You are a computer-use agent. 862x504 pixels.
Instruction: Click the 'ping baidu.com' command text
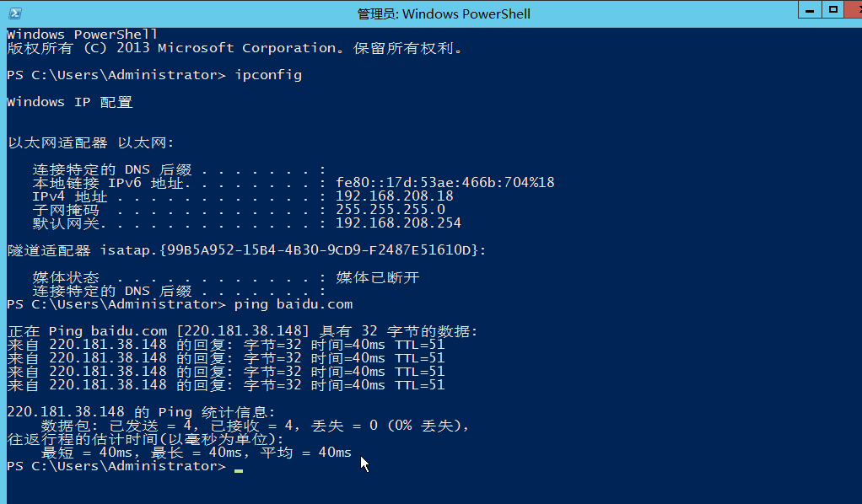coord(294,304)
